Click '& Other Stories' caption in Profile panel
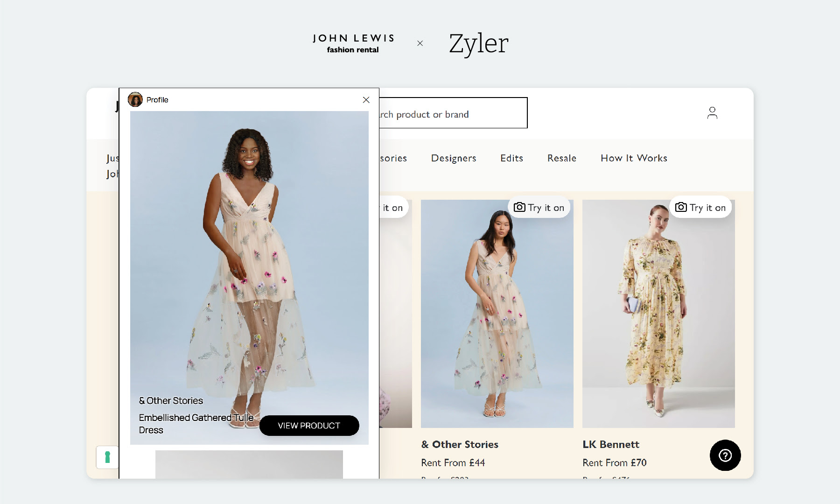This screenshot has width=840, height=504. (171, 401)
